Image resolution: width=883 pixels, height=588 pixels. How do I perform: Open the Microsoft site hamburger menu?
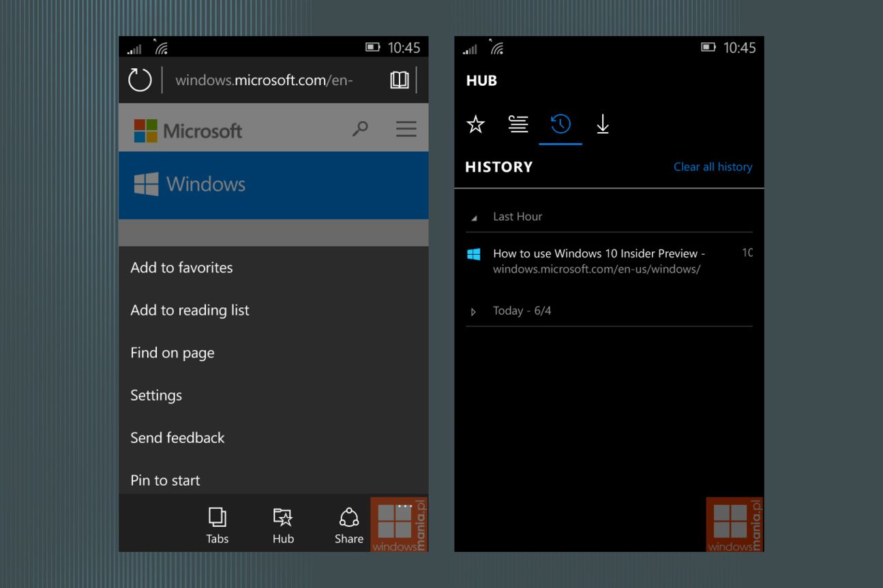(406, 128)
